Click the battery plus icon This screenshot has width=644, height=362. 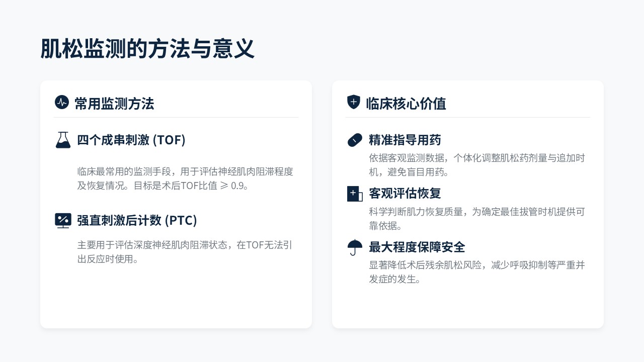[355, 194]
